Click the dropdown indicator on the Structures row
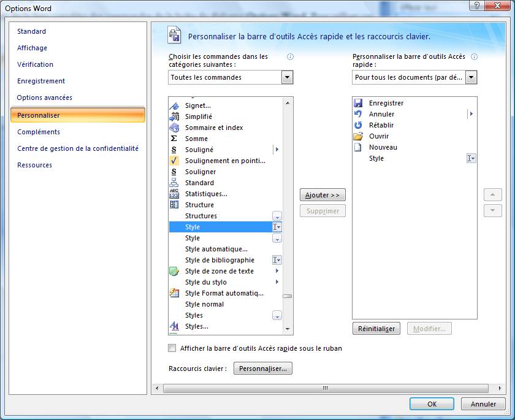Screen dimensions: 515x420 (x=277, y=216)
